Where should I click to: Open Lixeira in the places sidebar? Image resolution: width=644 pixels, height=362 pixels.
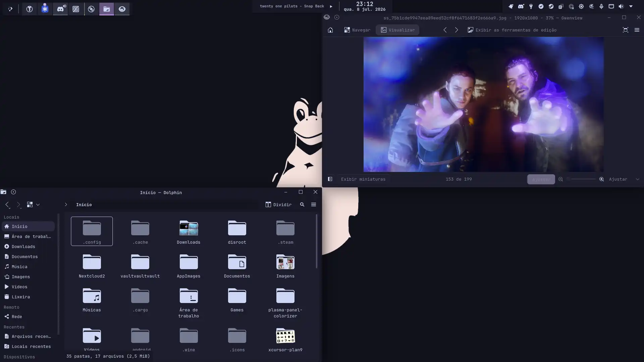pyautogui.click(x=28, y=297)
